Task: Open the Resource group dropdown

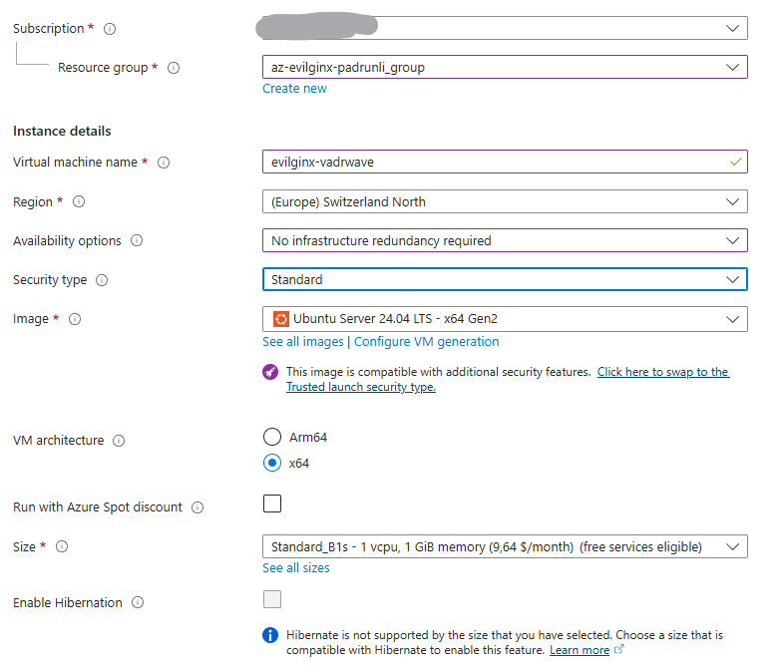Action: [505, 67]
